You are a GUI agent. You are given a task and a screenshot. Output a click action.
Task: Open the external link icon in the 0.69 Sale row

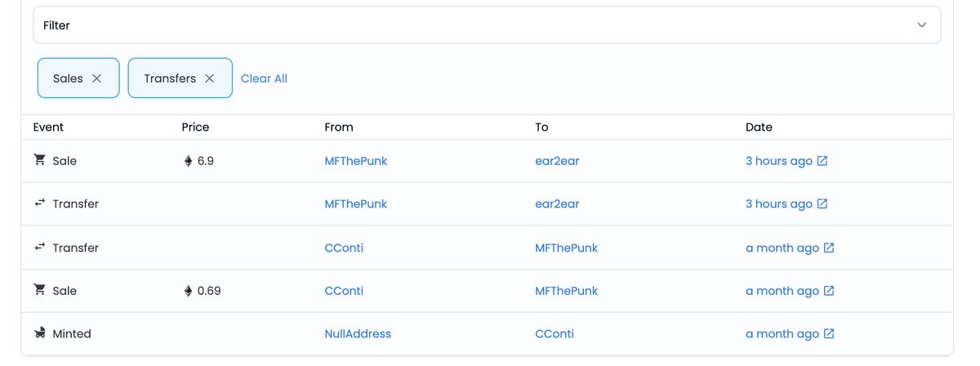coord(829,291)
